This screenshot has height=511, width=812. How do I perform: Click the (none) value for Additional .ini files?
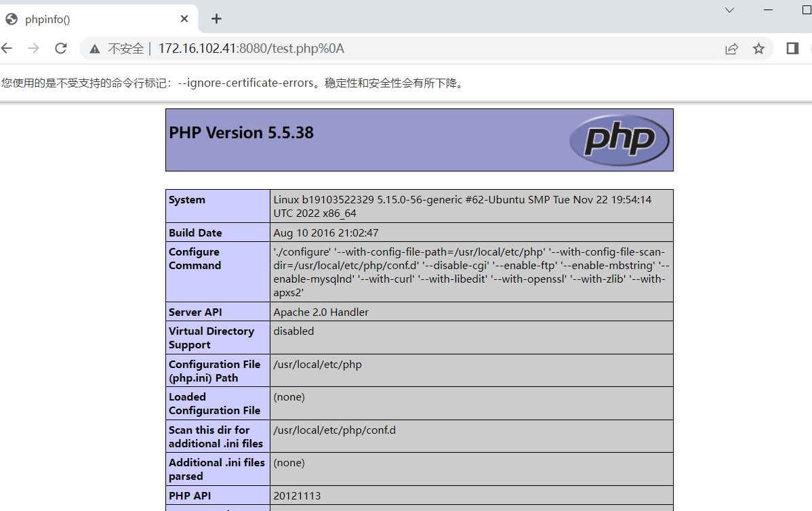coord(289,463)
